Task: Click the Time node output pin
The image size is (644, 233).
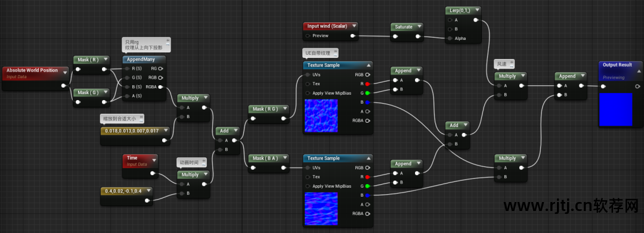Action: click(x=153, y=173)
